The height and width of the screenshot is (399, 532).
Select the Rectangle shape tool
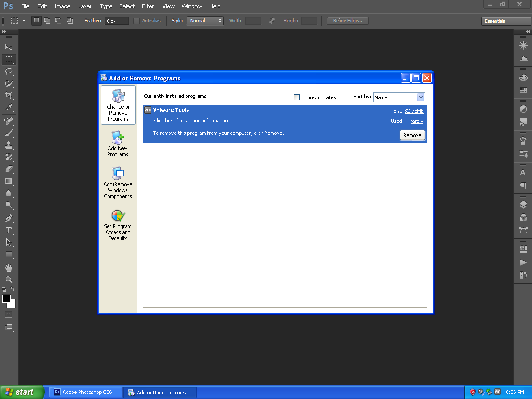pyautogui.click(x=9, y=255)
